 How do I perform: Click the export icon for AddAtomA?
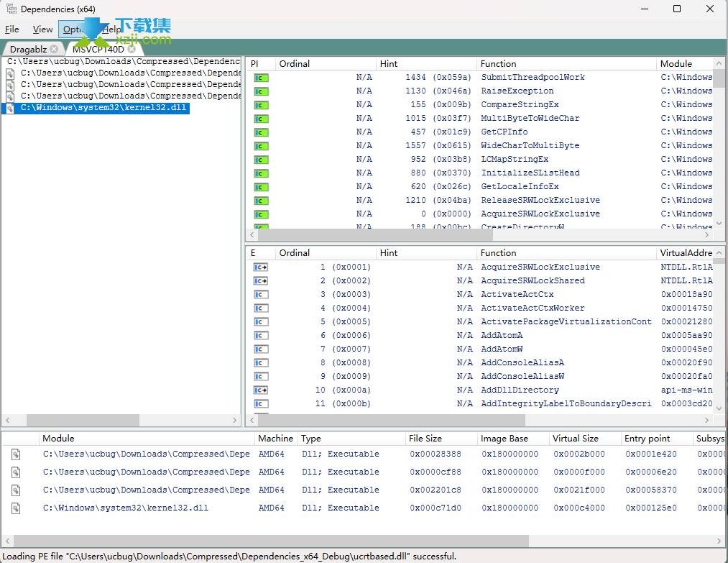(x=261, y=335)
